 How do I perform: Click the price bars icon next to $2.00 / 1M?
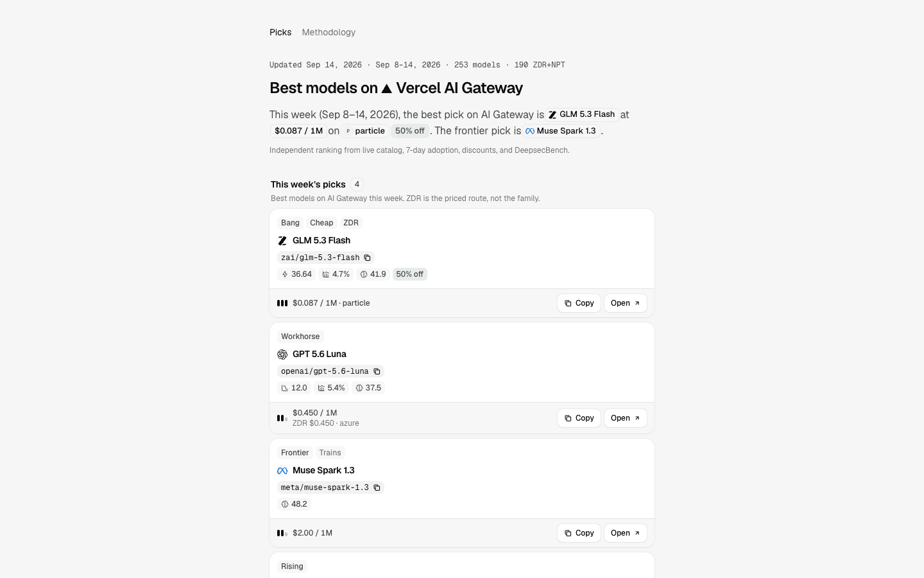(282, 533)
